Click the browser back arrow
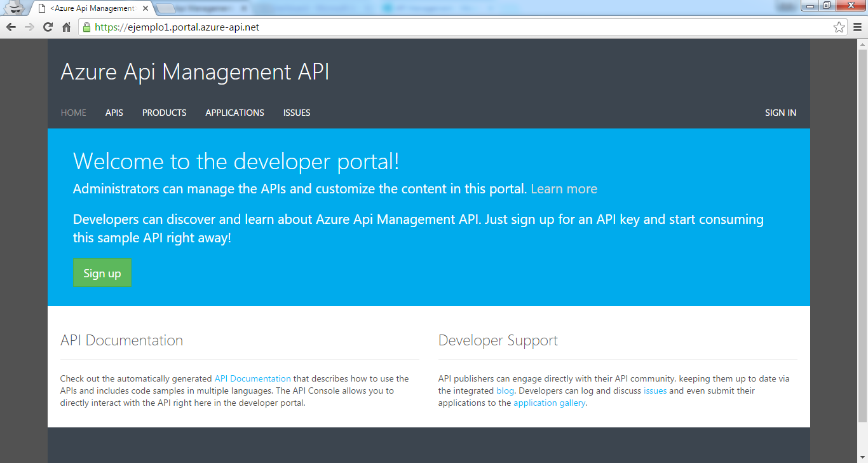This screenshot has height=463, width=868. tap(10, 27)
